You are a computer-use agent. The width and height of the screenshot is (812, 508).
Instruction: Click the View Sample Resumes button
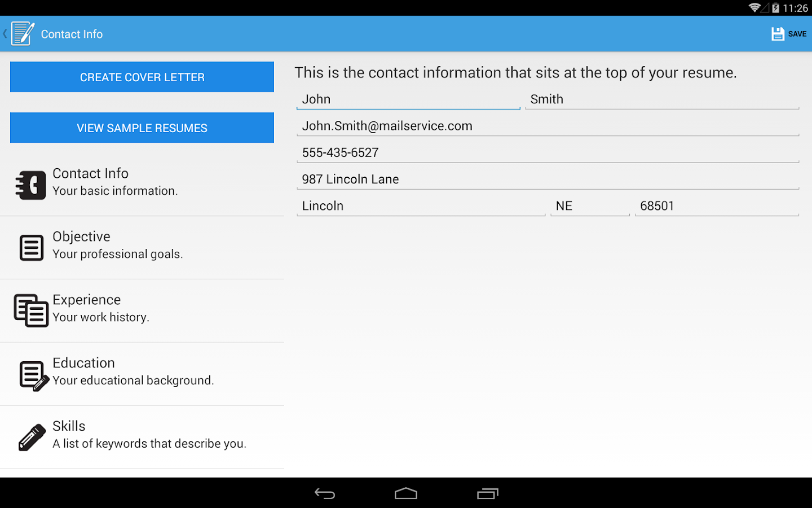coord(142,128)
